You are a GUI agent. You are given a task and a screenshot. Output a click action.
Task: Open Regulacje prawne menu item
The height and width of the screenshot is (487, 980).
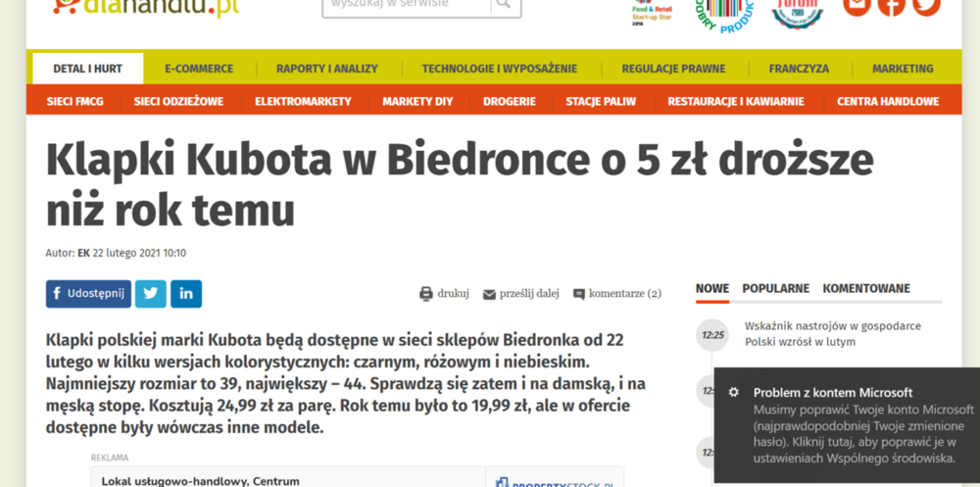[673, 69]
